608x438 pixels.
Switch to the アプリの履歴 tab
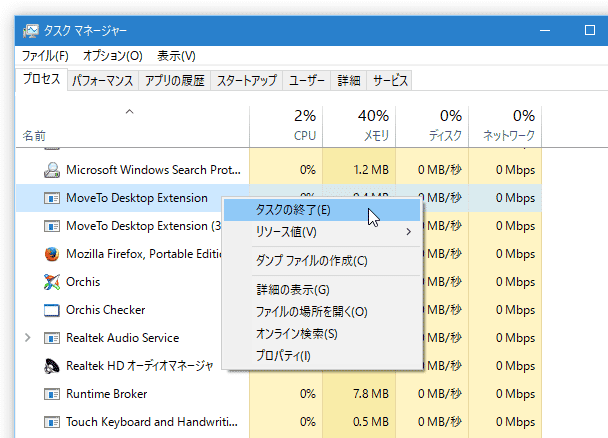point(174,81)
